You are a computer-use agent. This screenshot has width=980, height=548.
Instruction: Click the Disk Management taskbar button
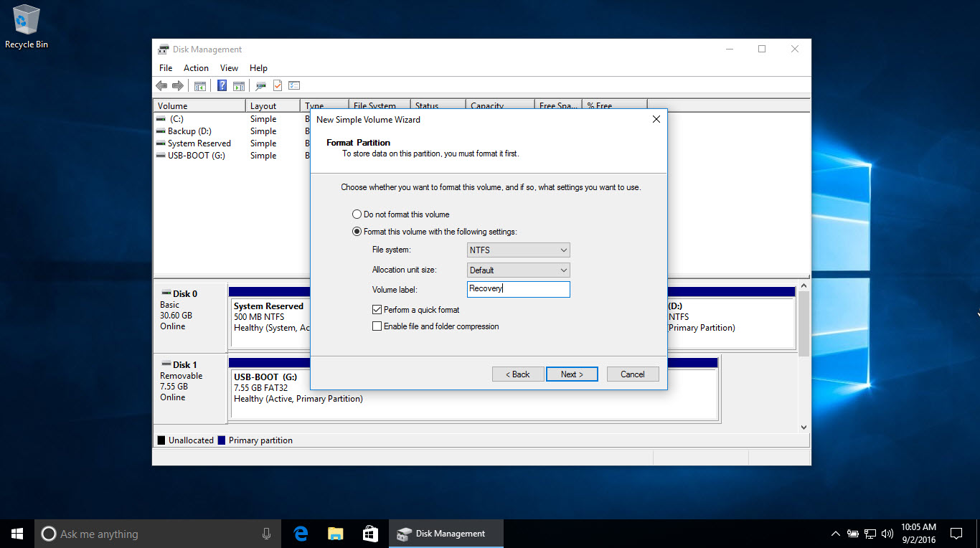coord(446,534)
